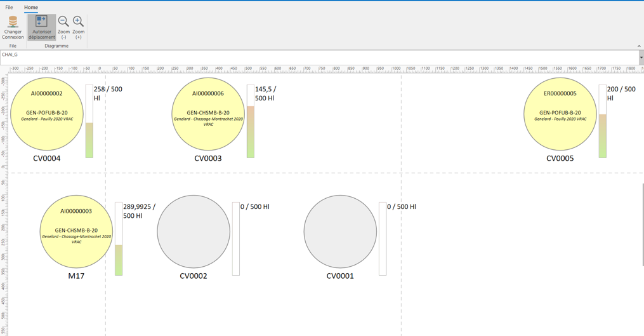This screenshot has height=336, width=644.
Task: Select the empty CV0001 tank circle
Action: pyautogui.click(x=340, y=232)
